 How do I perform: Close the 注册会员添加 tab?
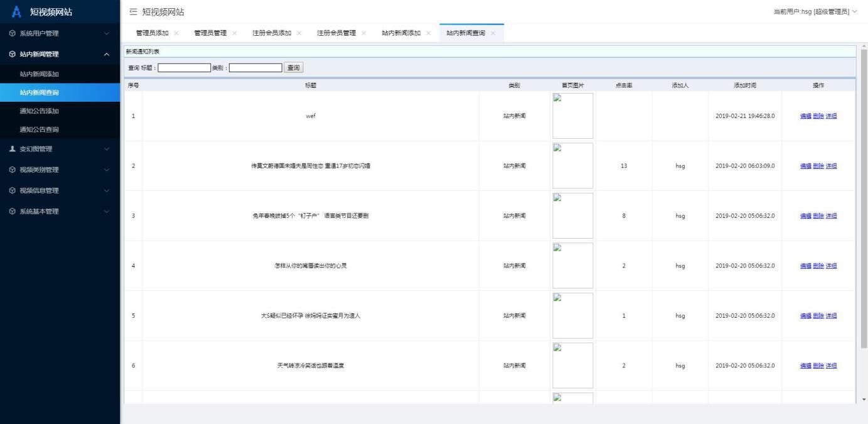pos(299,33)
